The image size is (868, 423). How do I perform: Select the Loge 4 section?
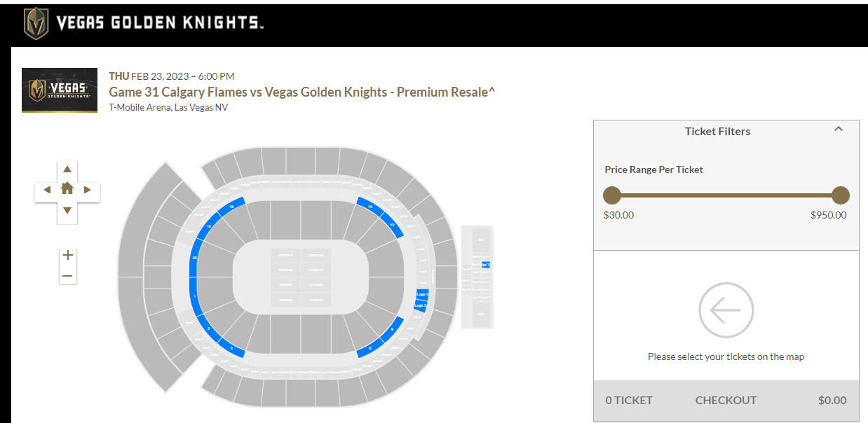coord(422,294)
